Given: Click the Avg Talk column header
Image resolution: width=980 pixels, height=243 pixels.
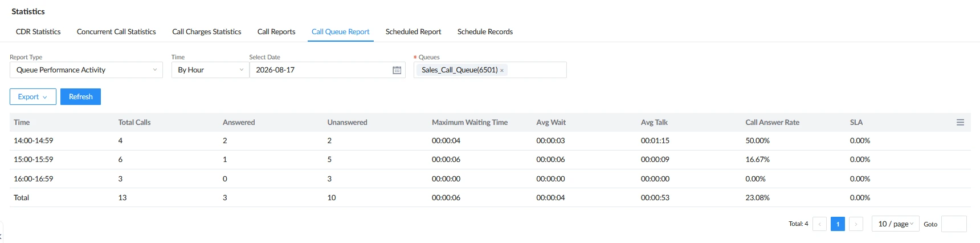Looking at the screenshot, I should pyautogui.click(x=654, y=123).
